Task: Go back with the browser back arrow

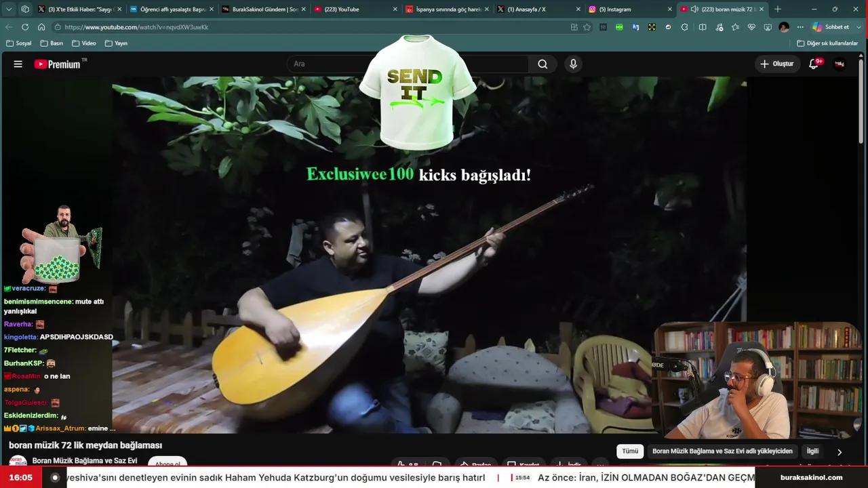Action: point(9,27)
